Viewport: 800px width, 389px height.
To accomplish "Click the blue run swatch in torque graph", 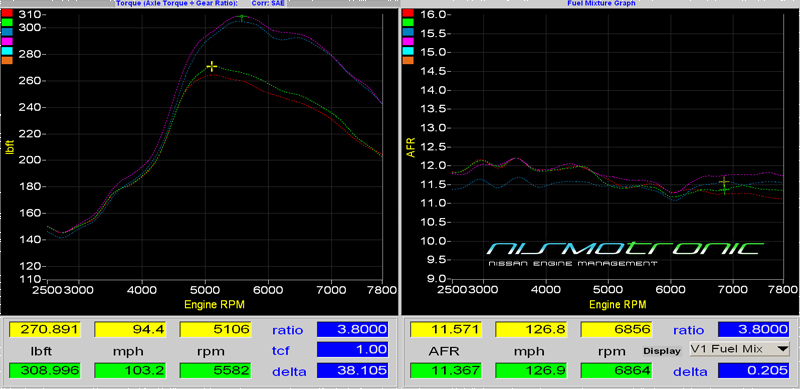I will coord(7,32).
